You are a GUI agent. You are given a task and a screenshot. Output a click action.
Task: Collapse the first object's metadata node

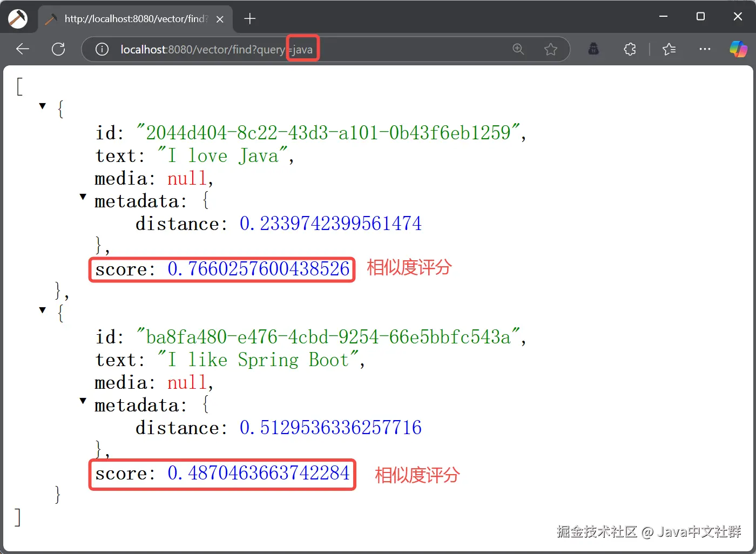(83, 197)
